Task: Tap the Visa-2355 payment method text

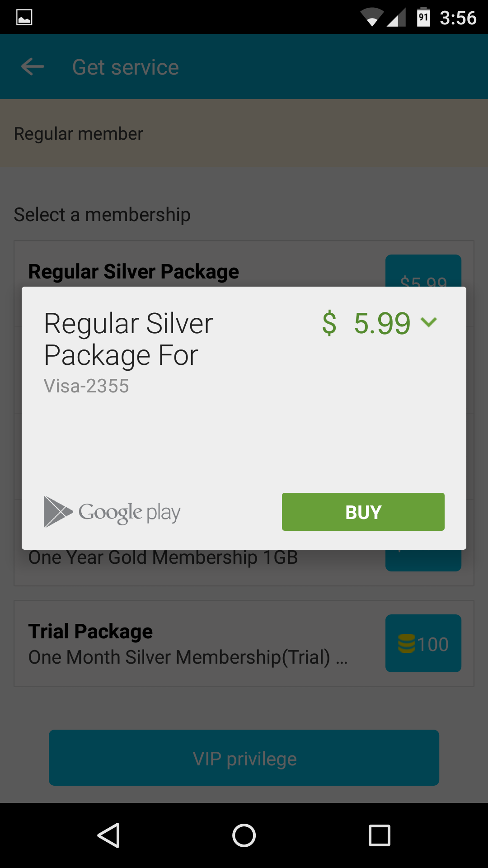Action: point(86,386)
